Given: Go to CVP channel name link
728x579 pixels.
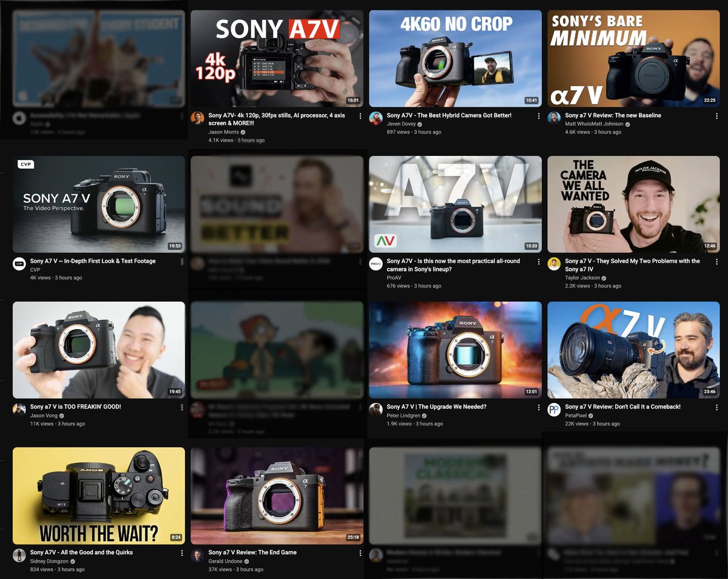Looking at the screenshot, I should pyautogui.click(x=35, y=269).
